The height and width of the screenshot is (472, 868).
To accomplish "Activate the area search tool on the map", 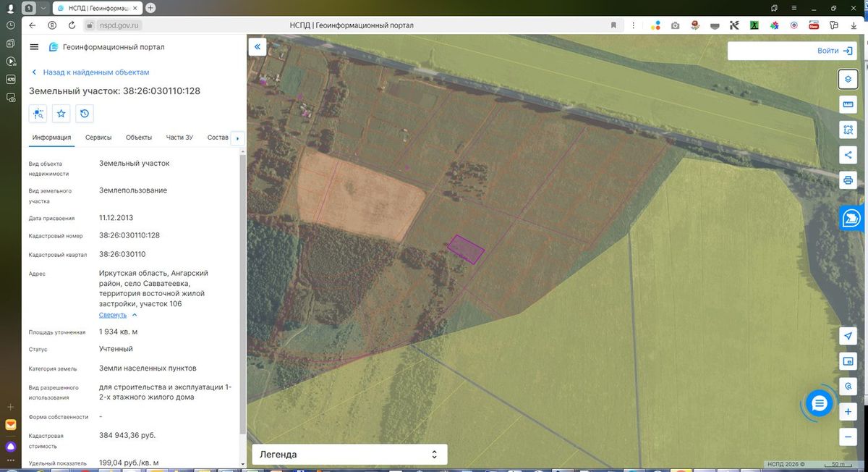I will (x=848, y=130).
